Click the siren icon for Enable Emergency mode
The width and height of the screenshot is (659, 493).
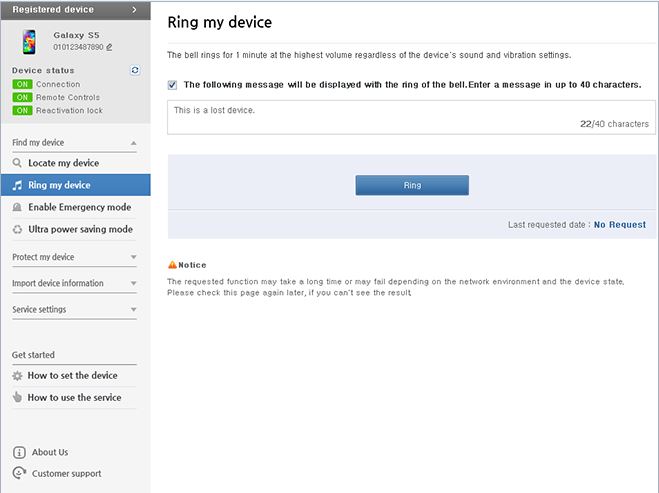pos(17,207)
